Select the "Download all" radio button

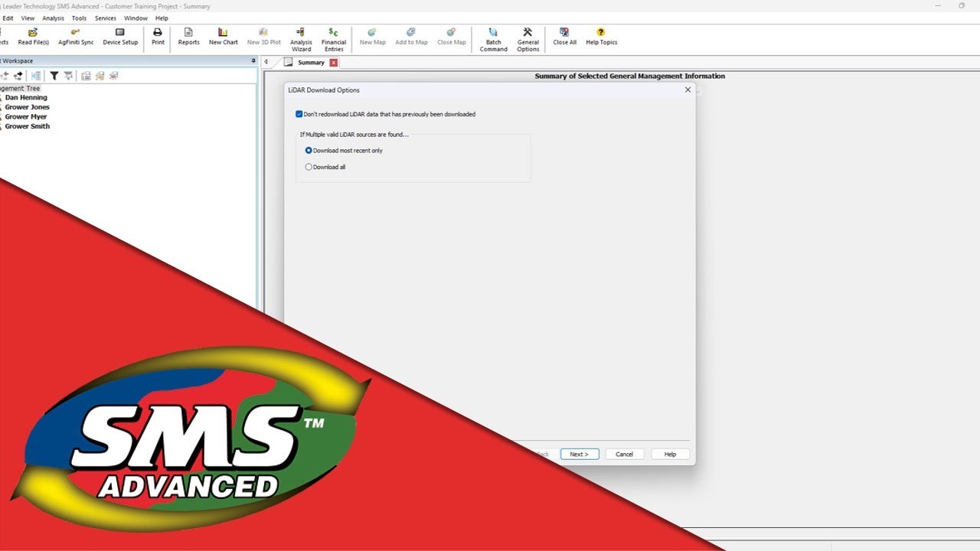309,167
